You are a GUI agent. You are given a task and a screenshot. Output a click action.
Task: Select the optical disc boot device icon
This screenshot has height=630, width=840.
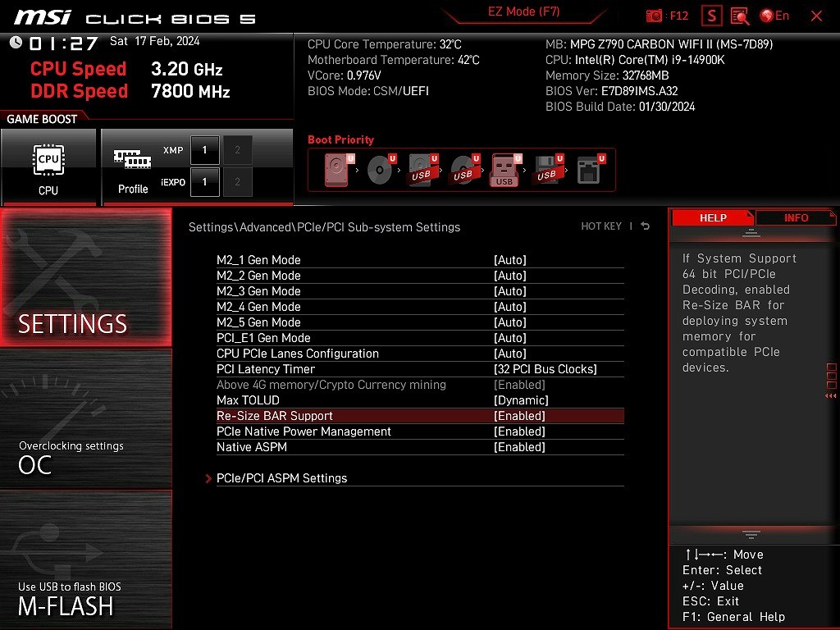380,171
